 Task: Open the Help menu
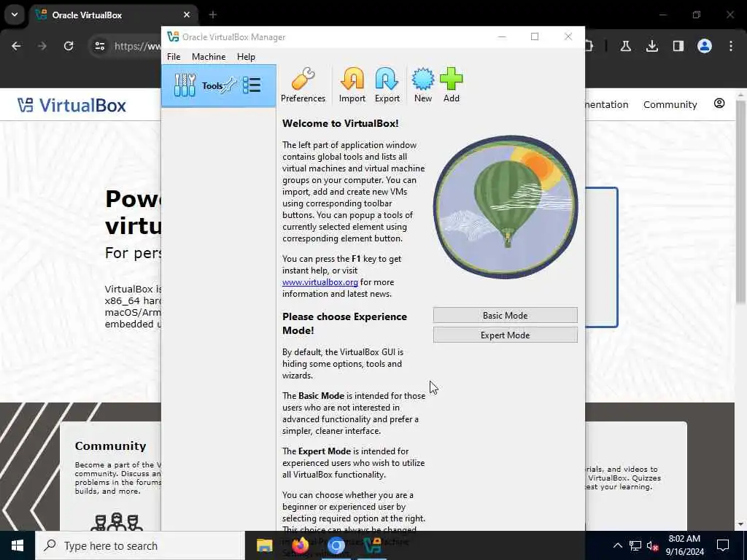tap(246, 57)
